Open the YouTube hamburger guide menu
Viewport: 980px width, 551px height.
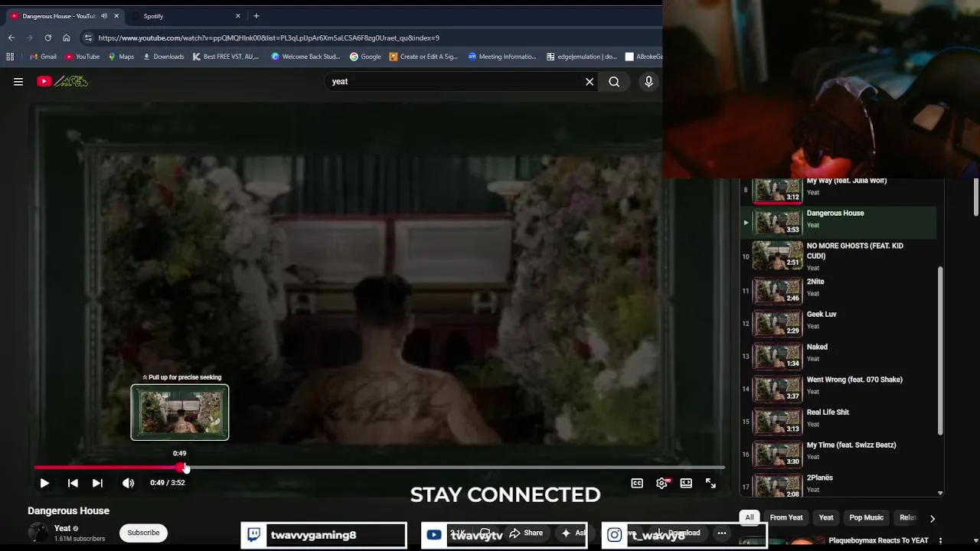(x=18, y=82)
